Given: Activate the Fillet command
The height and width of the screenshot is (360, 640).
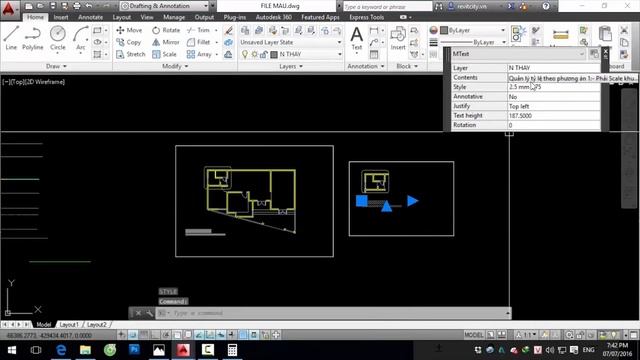Looking at the screenshot, I should click(199, 42).
